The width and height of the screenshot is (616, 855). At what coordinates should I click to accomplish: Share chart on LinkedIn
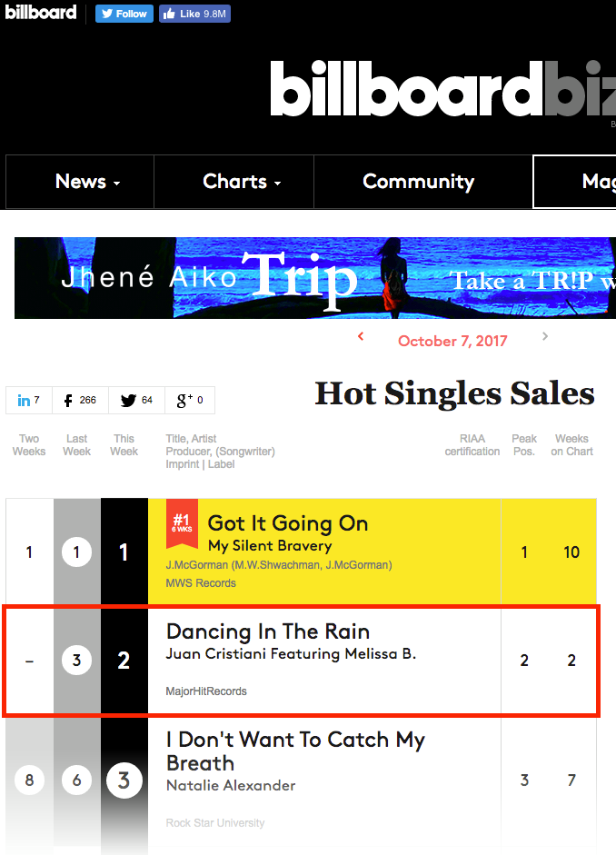click(x=29, y=401)
